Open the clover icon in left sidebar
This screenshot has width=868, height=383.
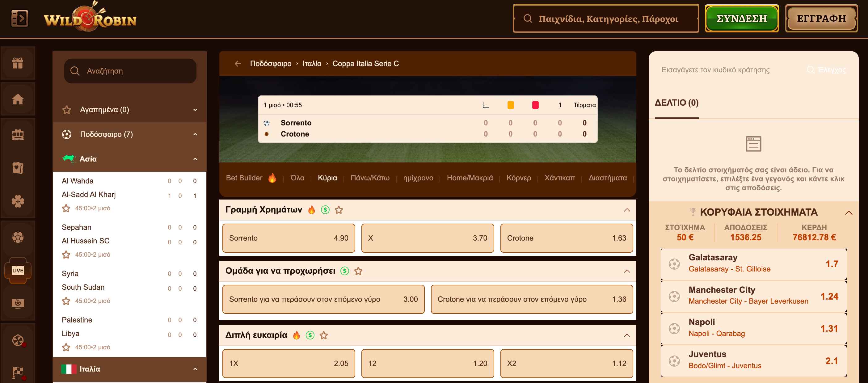tap(18, 201)
